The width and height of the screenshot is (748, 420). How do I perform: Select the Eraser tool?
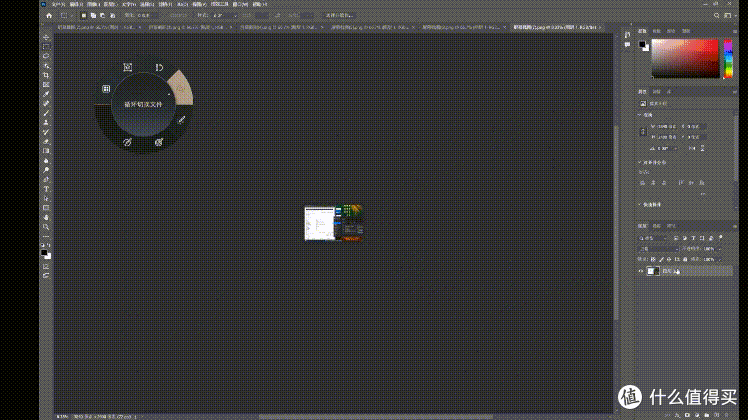(46, 142)
